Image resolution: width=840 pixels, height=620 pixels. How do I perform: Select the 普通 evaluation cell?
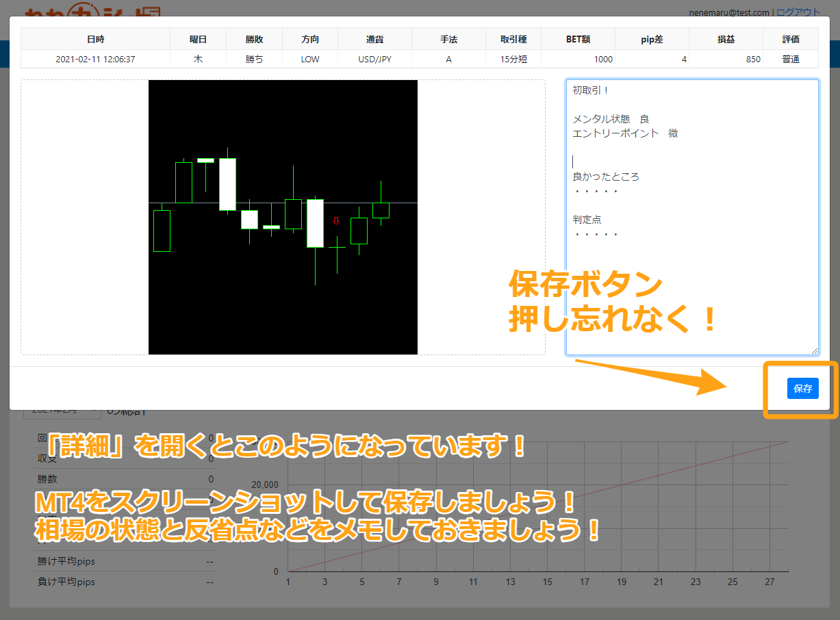click(791, 59)
